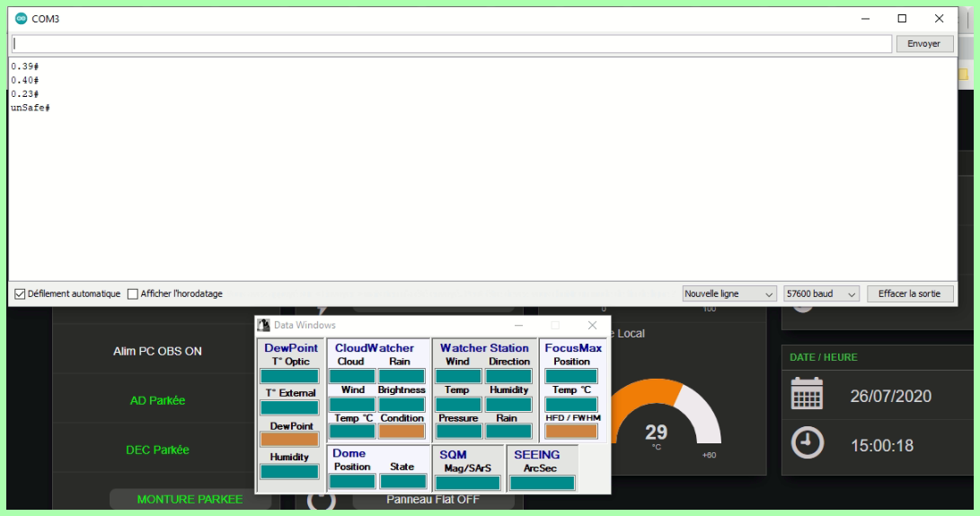Screen dimensions: 980x516
Task: Click the power icon left of Panneau Flat OFF
Action: click(x=322, y=501)
